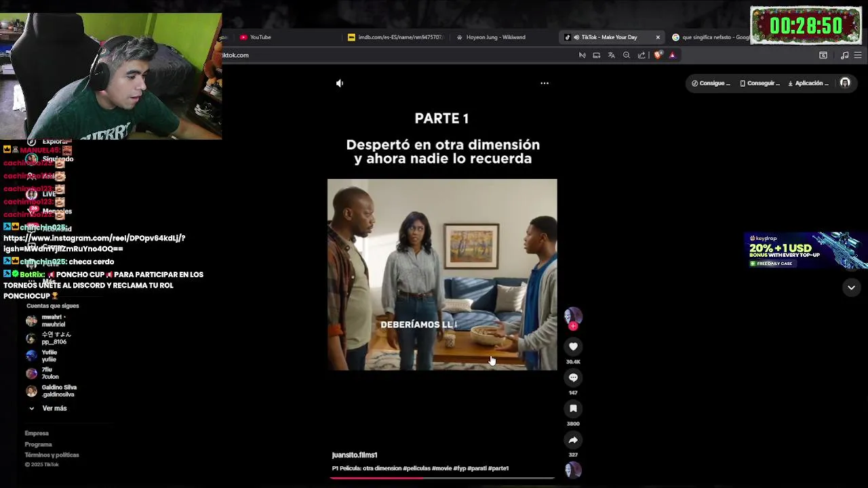Click the keydrop 20% bonus ad banner
Viewport: 868px width, 488px height.
(806, 251)
